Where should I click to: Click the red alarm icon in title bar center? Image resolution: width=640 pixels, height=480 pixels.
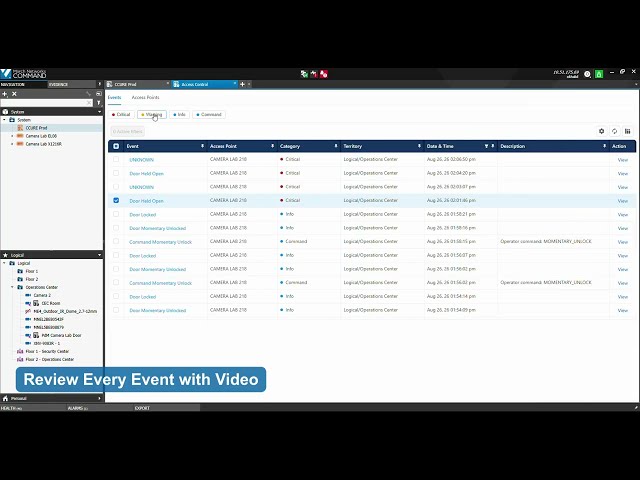[x=324, y=74]
